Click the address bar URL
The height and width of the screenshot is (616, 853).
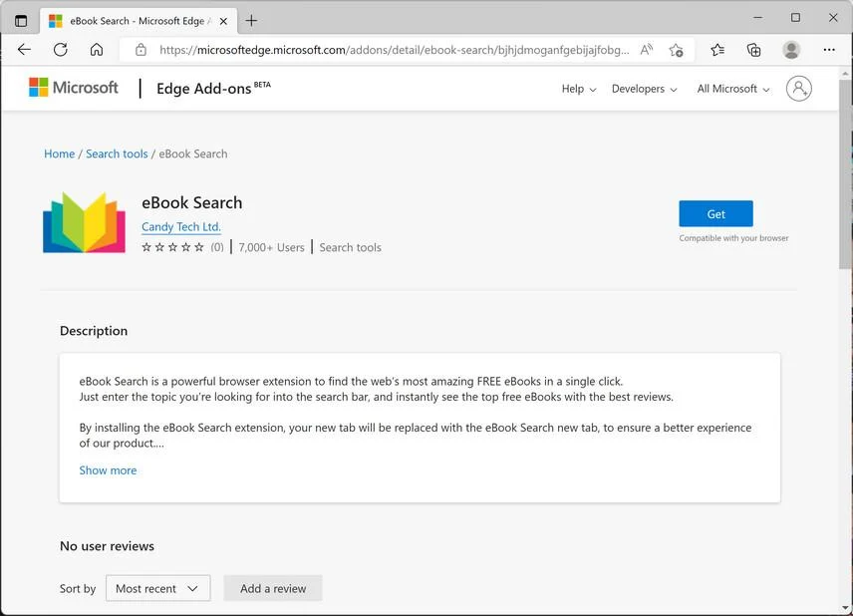(x=395, y=50)
